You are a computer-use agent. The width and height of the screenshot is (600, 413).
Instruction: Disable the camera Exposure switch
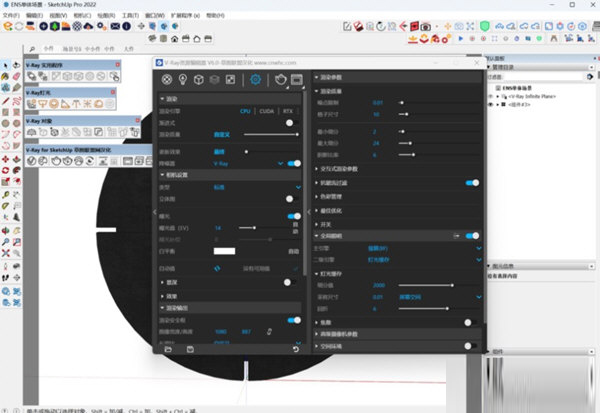(x=294, y=216)
